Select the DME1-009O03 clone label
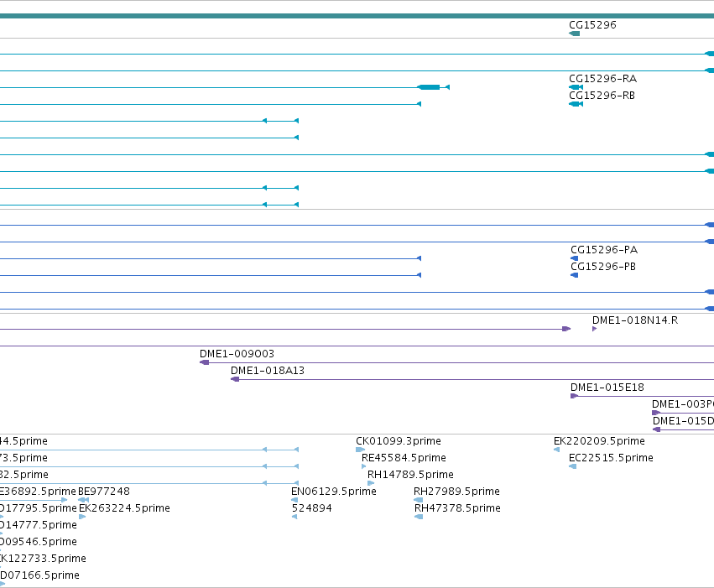This screenshot has height=588, width=714. 237,354
